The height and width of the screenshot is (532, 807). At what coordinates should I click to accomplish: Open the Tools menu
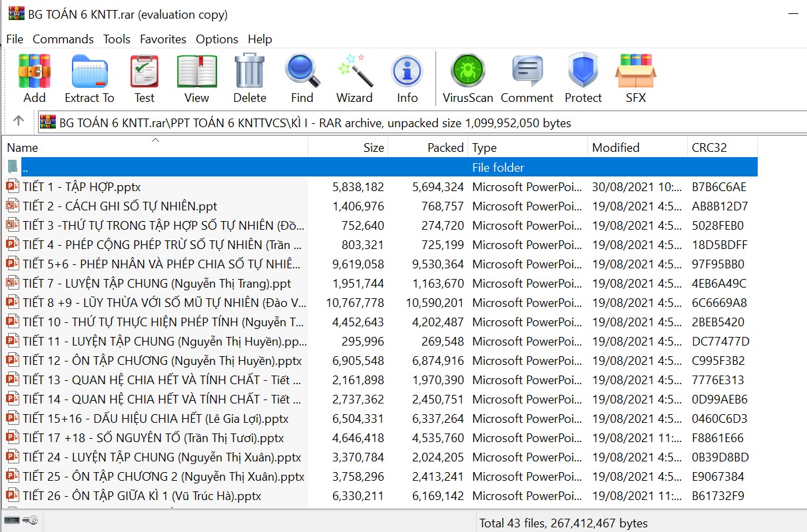point(117,39)
